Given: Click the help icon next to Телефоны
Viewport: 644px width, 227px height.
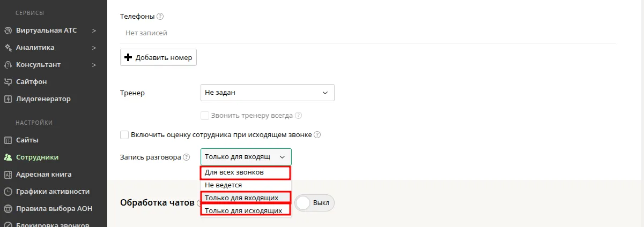Looking at the screenshot, I should click(x=160, y=17).
